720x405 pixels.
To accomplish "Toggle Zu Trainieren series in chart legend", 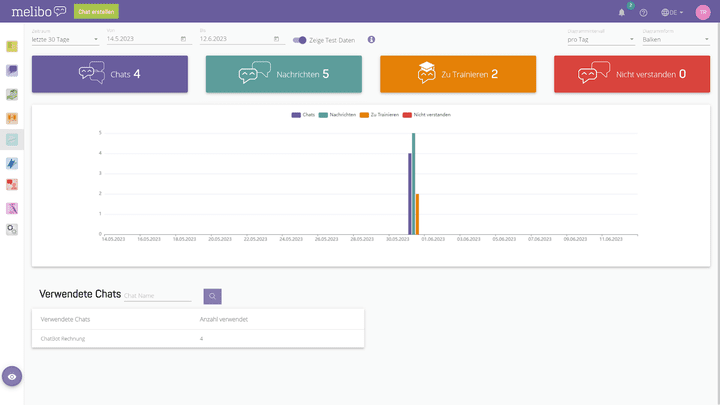I will [x=379, y=115].
